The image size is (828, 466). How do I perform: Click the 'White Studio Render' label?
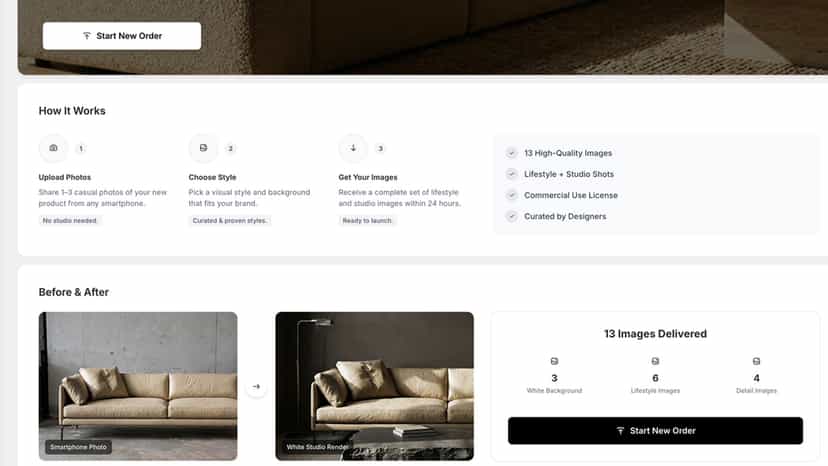(x=317, y=447)
